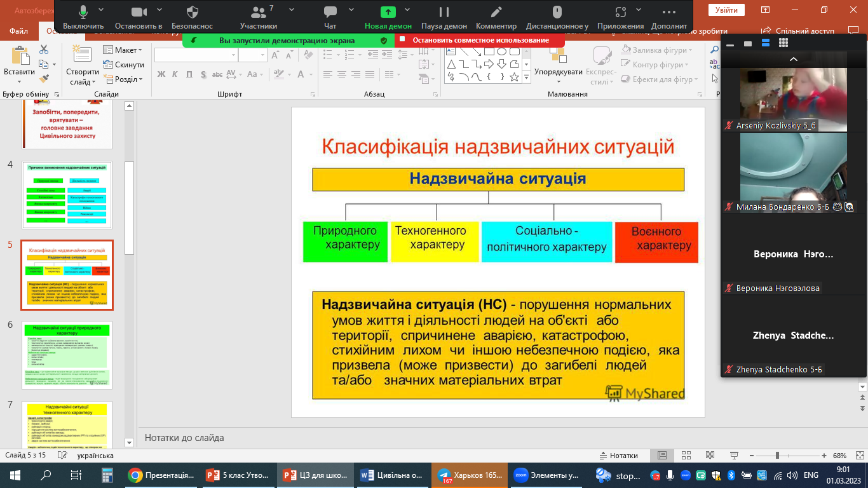Click Stop sharing red button
868x488 pixels.
coord(480,40)
